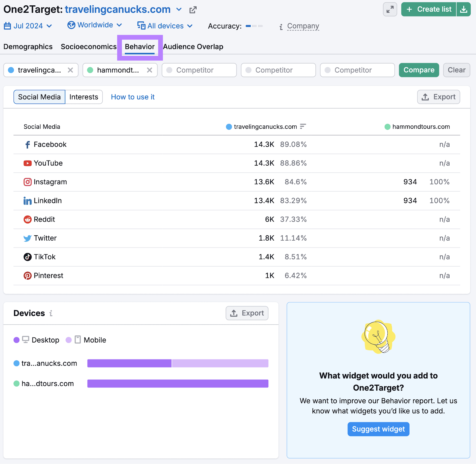Click the Facebook icon in table
The image size is (476, 464).
(x=27, y=144)
